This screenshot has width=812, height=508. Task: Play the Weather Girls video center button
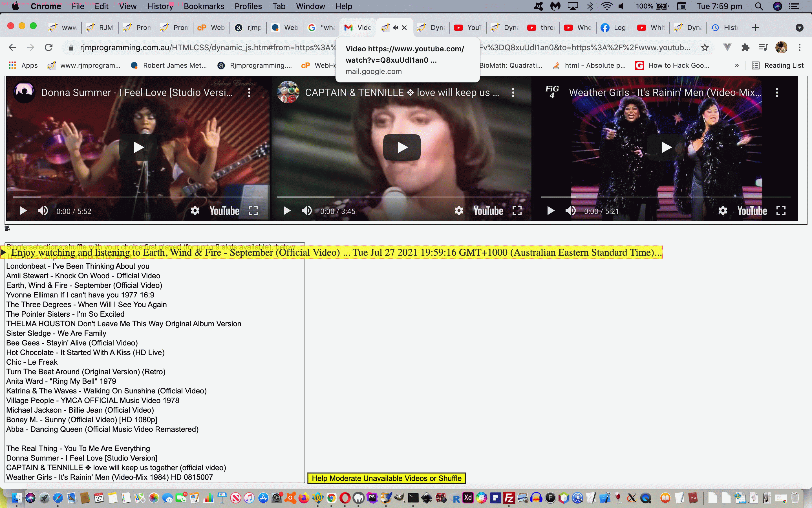(666, 147)
